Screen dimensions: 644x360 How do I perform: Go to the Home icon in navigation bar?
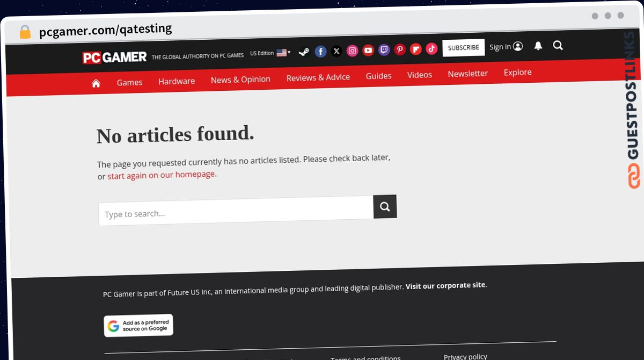click(96, 83)
